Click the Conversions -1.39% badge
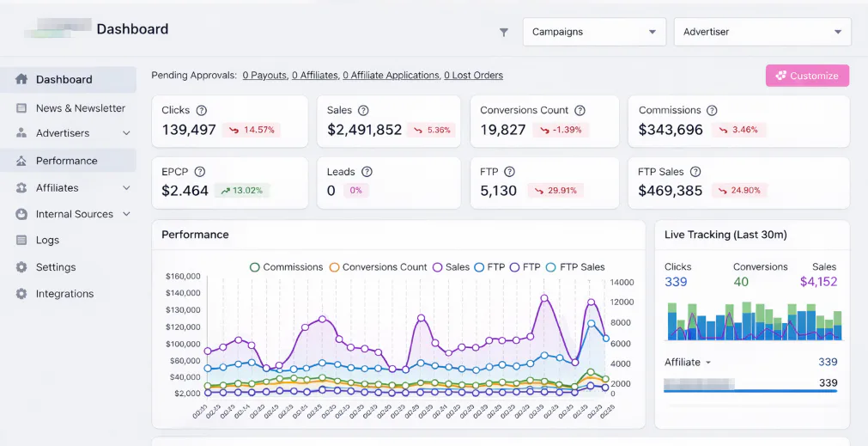This screenshot has width=868, height=446. [x=561, y=131]
